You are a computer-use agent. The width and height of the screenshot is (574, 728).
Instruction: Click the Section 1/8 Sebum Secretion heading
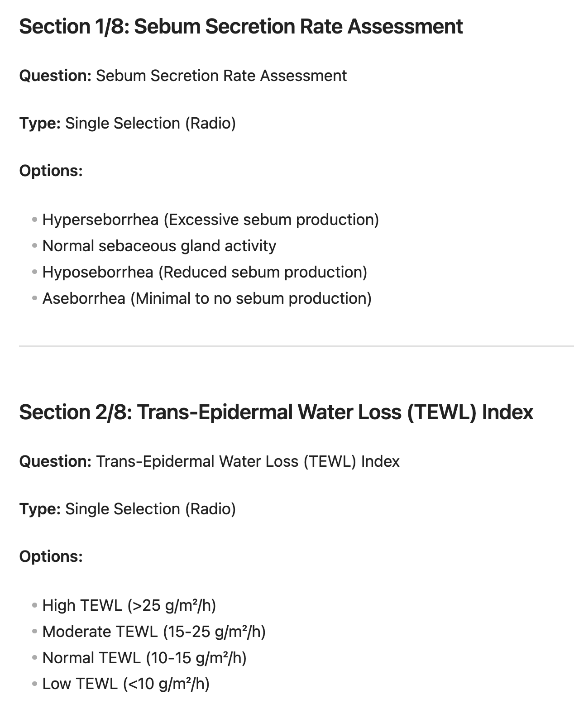(x=241, y=27)
